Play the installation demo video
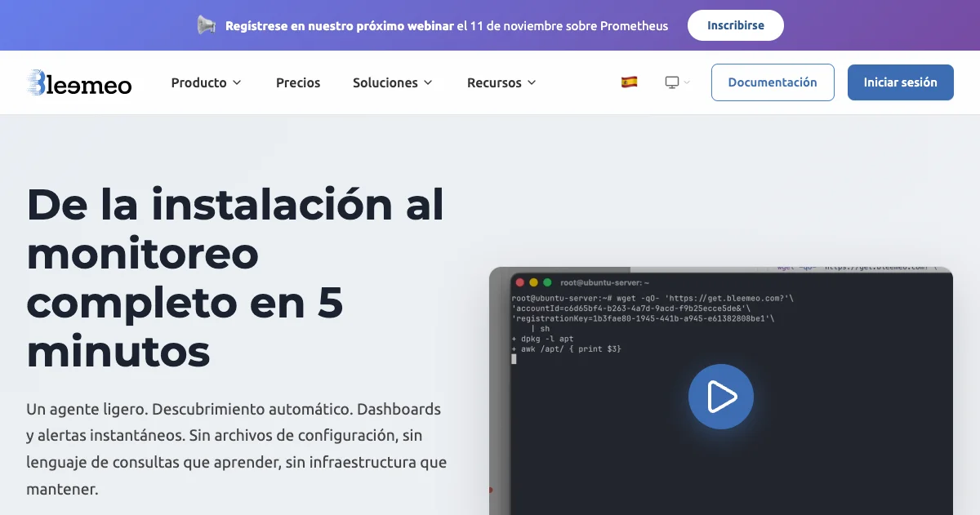The height and width of the screenshot is (515, 980). click(720, 397)
